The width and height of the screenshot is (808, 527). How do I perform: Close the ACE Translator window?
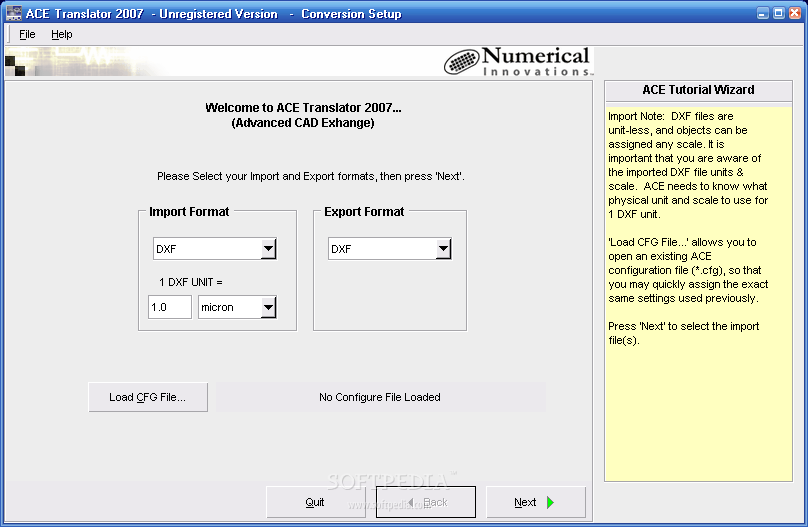pyautogui.click(x=795, y=13)
